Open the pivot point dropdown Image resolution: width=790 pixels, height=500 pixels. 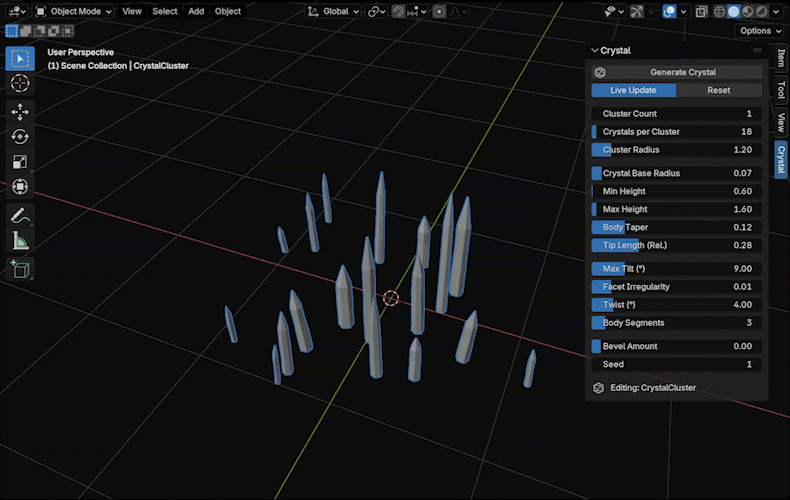click(x=376, y=11)
